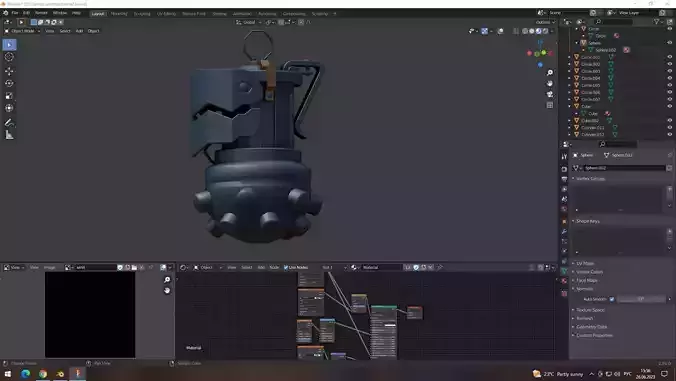The width and height of the screenshot is (676, 381).
Task: Hide Cylinder.012 object in outliner
Action: (670, 134)
